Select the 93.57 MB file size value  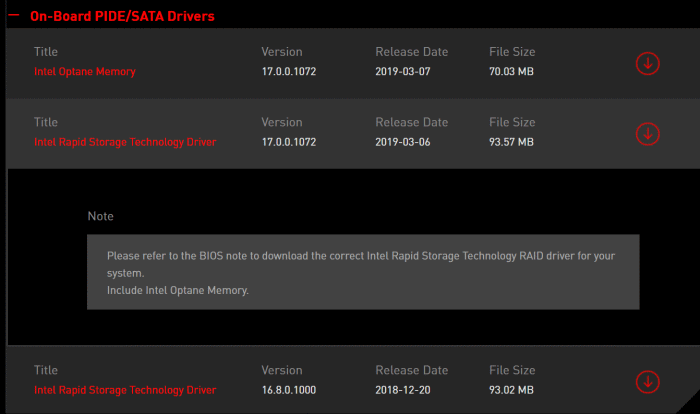[511, 142]
